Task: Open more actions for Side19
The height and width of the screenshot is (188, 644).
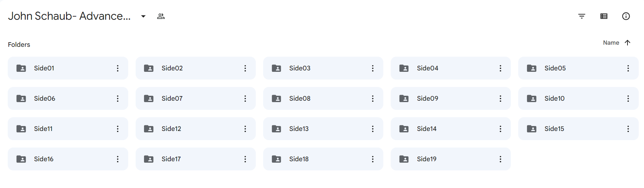Action: click(500, 159)
